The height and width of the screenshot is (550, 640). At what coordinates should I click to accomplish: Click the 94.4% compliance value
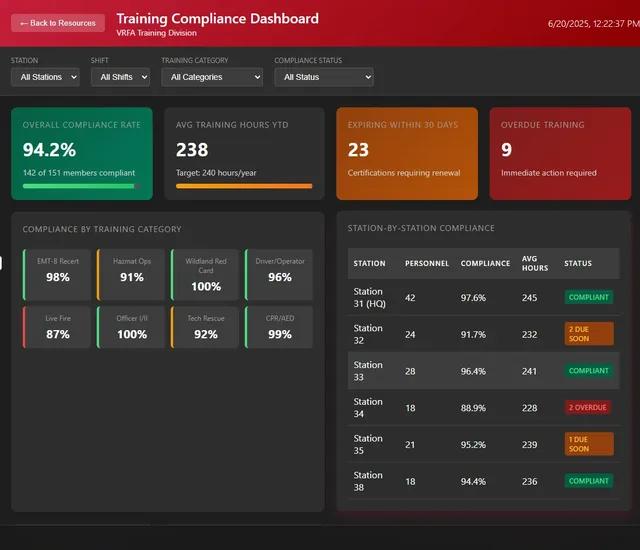473,481
